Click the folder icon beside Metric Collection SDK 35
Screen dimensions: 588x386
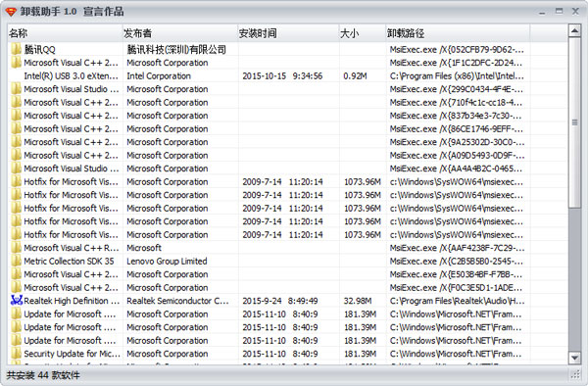pos(16,261)
